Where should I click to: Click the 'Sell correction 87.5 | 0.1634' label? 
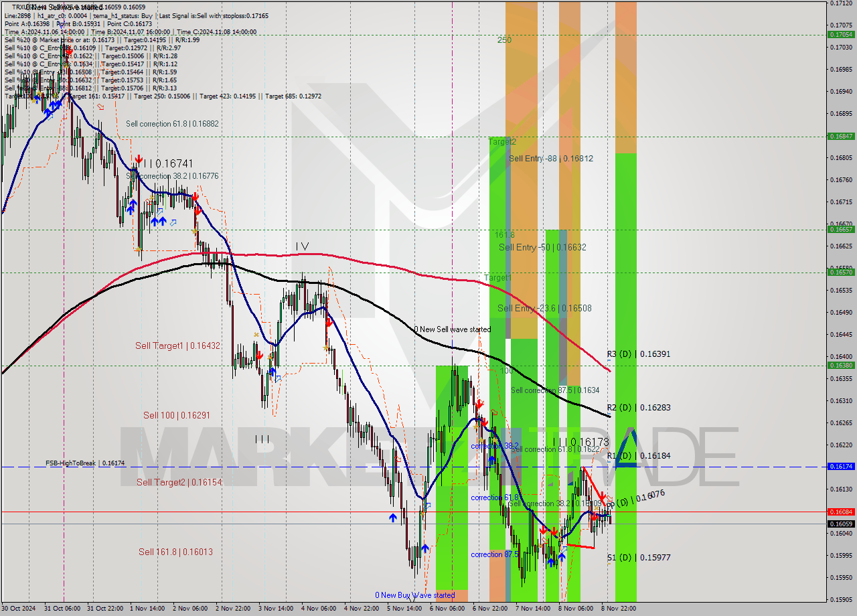[x=555, y=390]
